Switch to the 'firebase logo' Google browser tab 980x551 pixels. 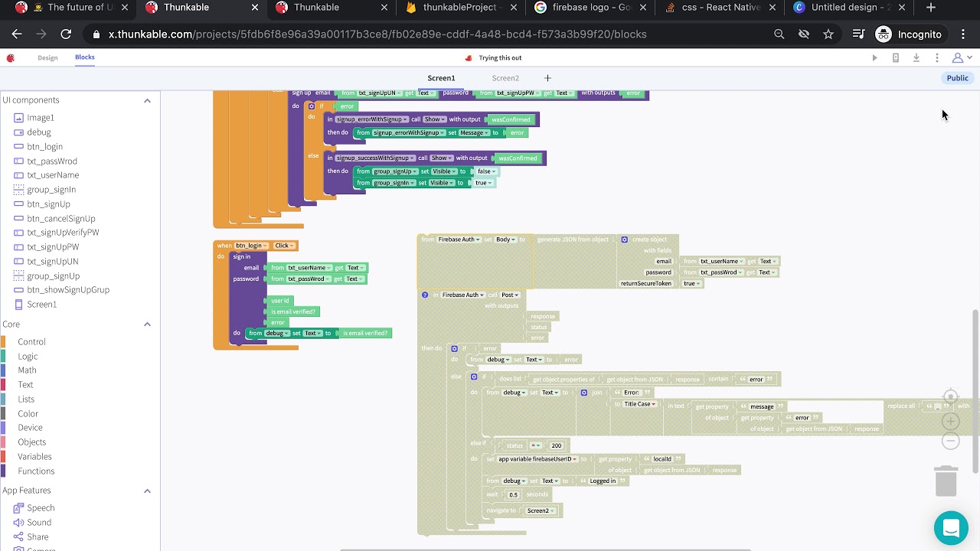[x=591, y=8]
